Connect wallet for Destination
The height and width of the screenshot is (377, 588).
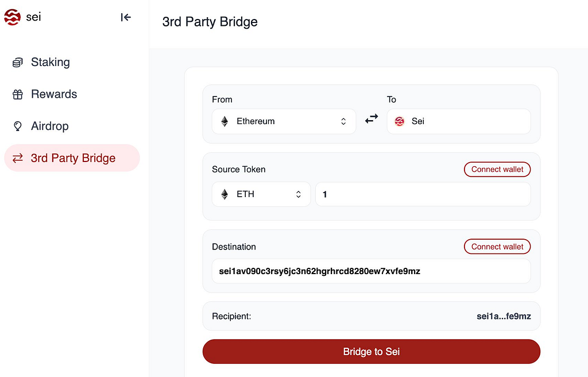pos(497,247)
